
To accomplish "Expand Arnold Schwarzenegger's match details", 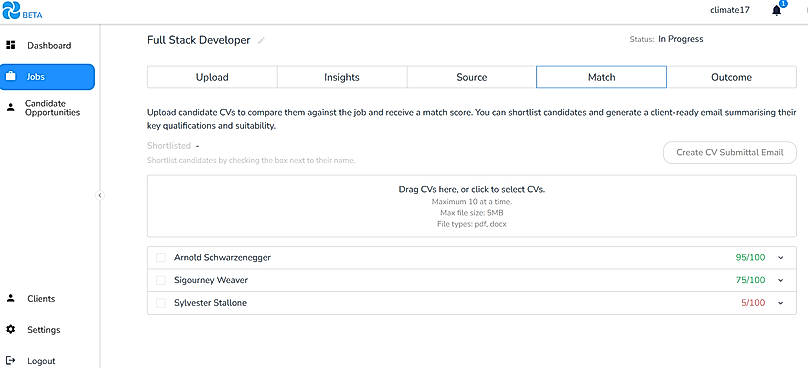I will [780, 258].
